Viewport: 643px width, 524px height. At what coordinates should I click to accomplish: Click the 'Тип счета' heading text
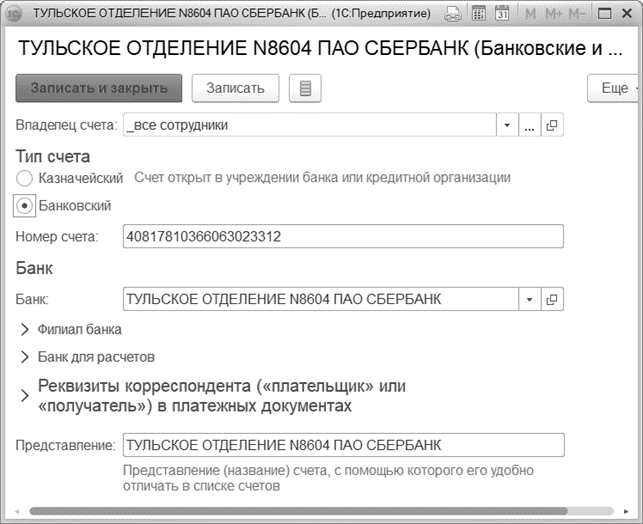point(53,157)
